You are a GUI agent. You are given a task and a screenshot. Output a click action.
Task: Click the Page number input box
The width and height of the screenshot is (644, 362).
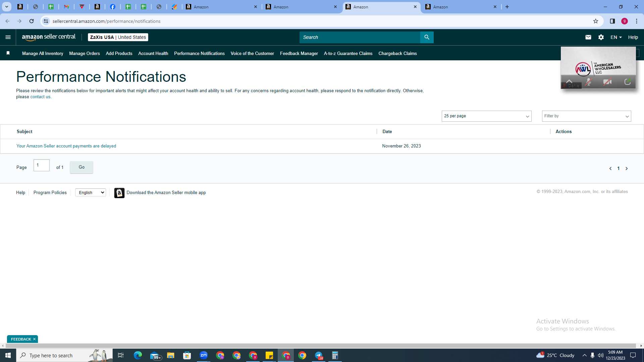point(42,165)
